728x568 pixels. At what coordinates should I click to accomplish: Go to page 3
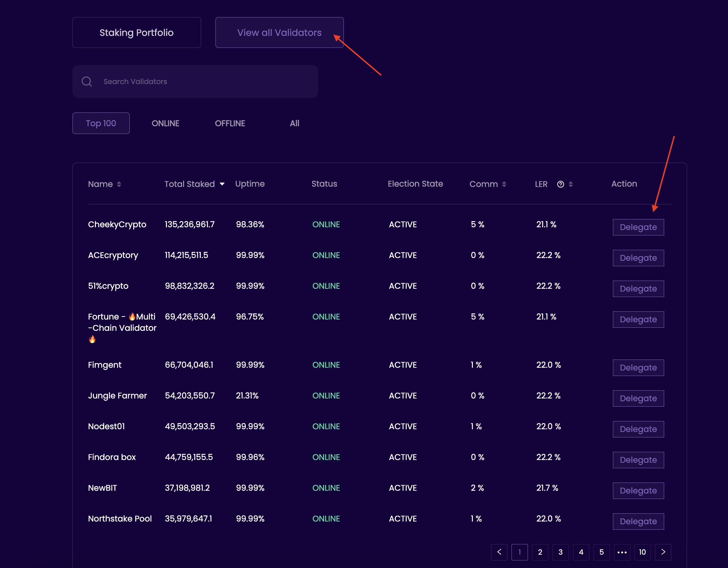[x=560, y=552]
